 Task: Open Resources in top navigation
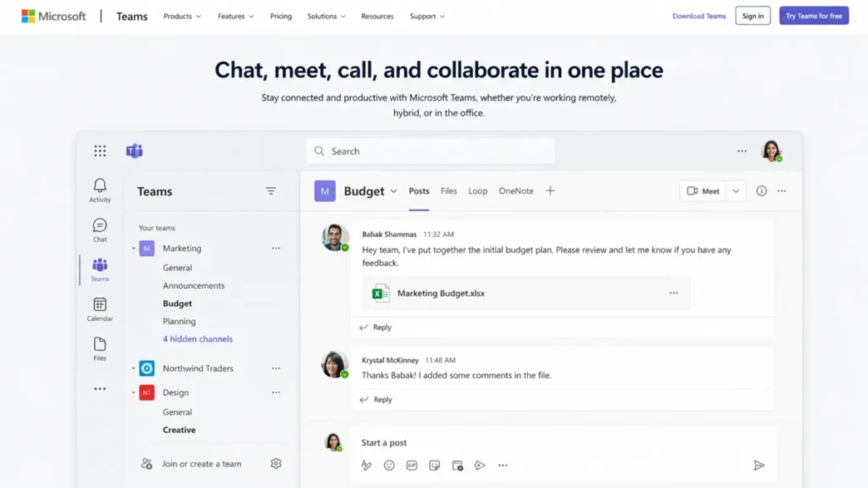pos(377,16)
